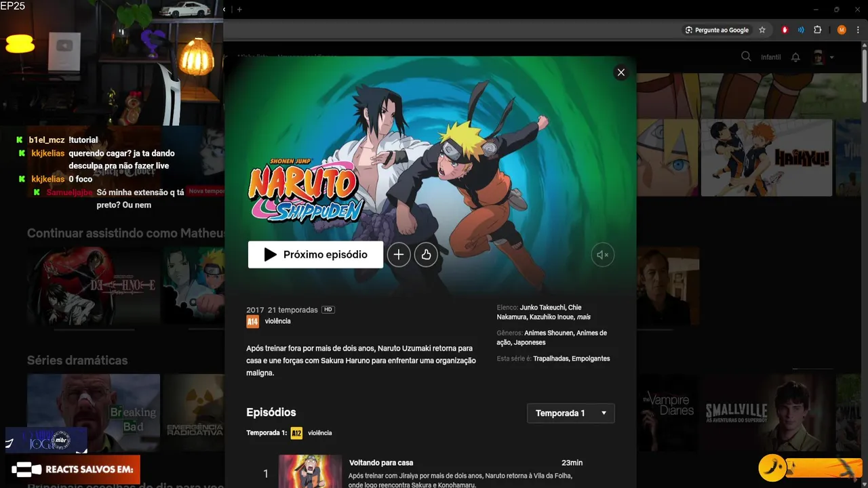Open the browser Extensions puzzle icon
The image size is (868, 488).
pos(817,30)
